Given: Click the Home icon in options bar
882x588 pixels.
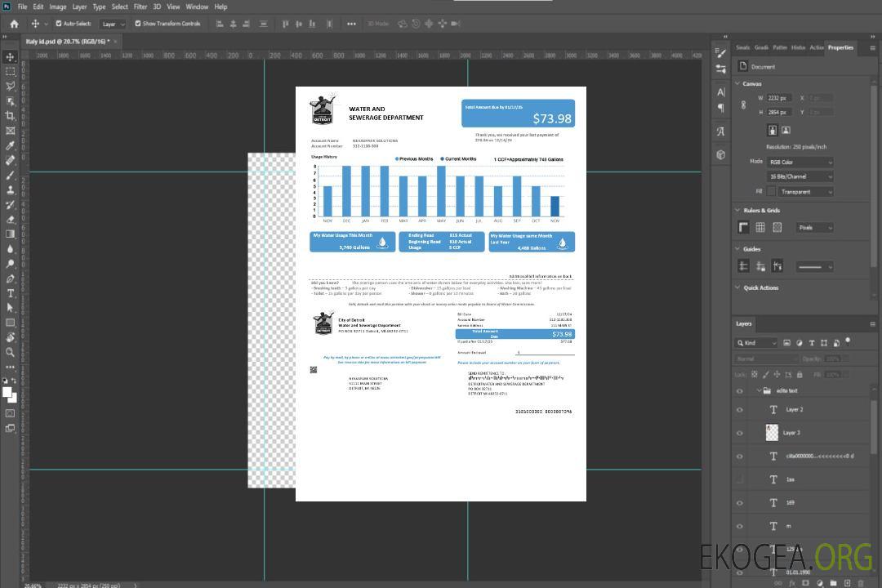Looking at the screenshot, I should (x=14, y=24).
